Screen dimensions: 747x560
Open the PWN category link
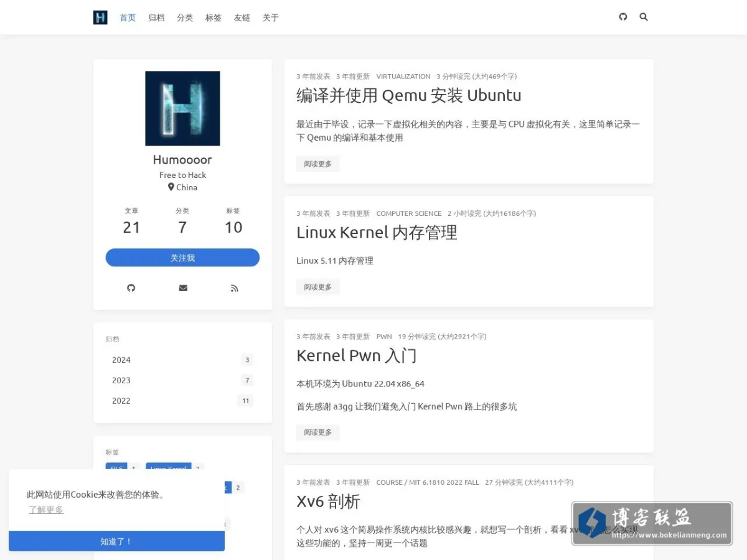384,337
